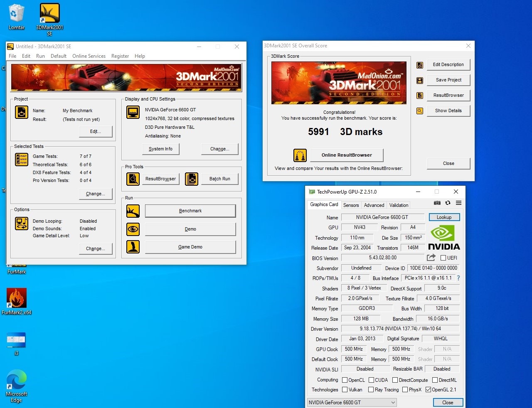The height and width of the screenshot is (408, 532).
Task: Click Change button in Options section
Action: click(96, 248)
